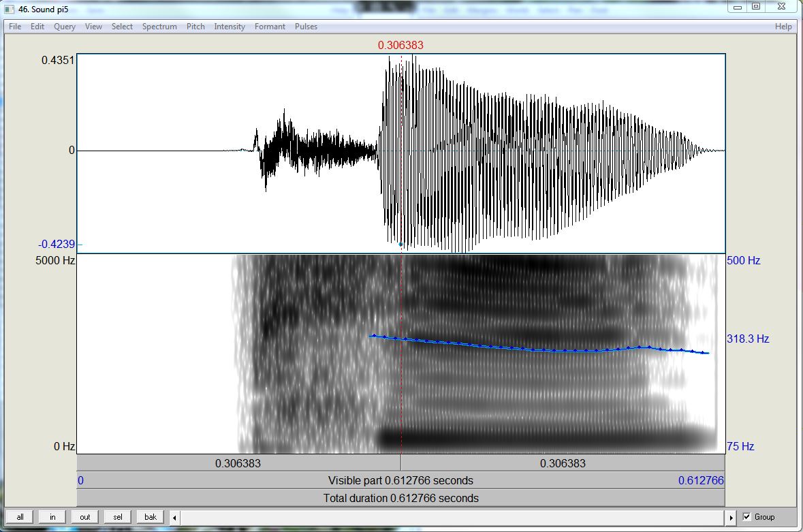Viewport: 803px width, 532px height.
Task: Open the Select menu
Action: click(x=122, y=27)
